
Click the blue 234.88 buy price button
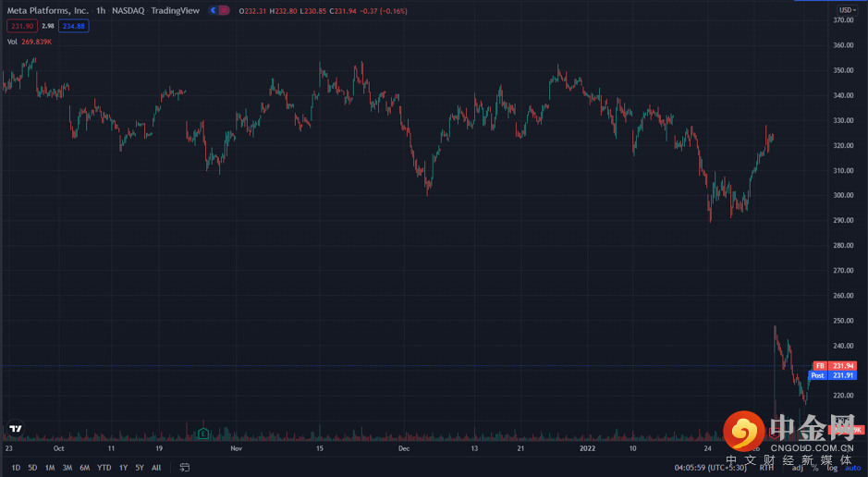(74, 26)
